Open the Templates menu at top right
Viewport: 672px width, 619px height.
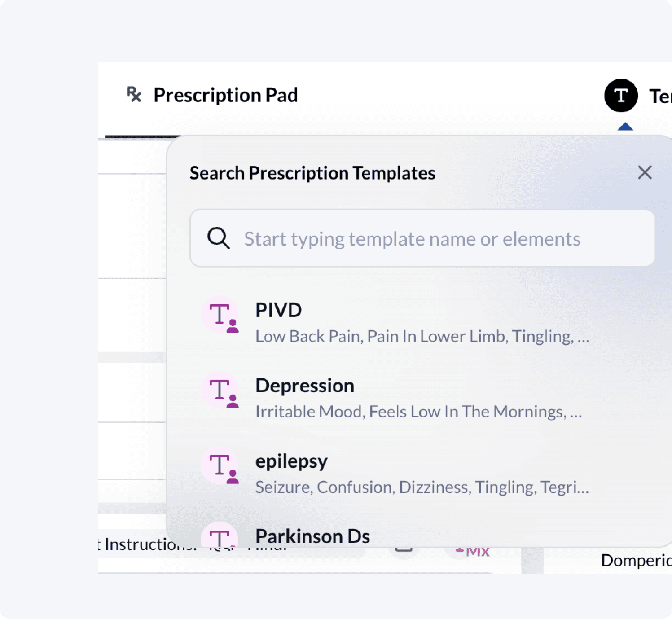tap(620, 95)
